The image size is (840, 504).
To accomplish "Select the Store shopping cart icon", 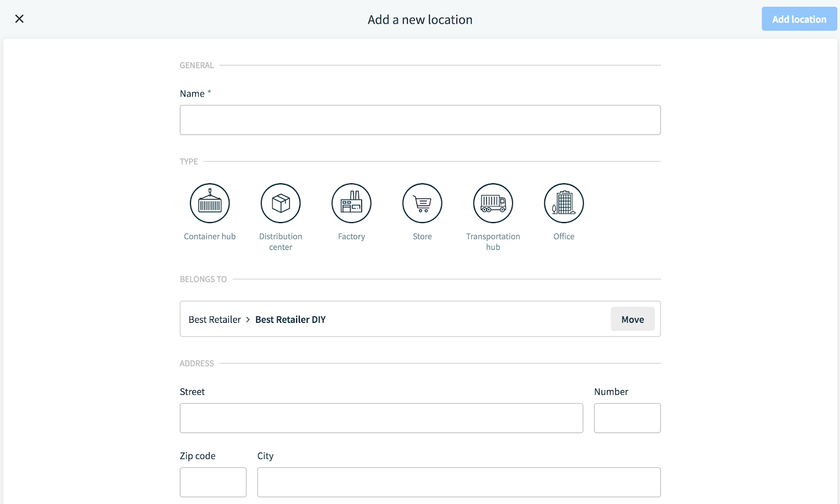I will click(422, 203).
